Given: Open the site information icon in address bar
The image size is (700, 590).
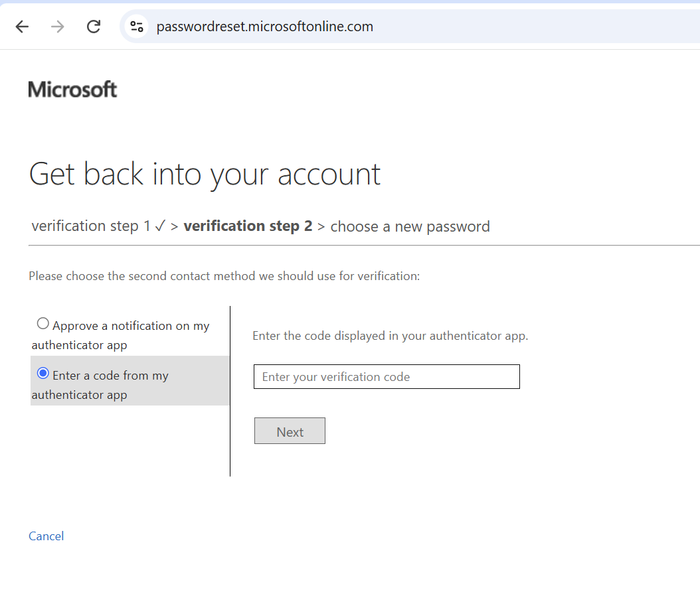Looking at the screenshot, I should (137, 27).
